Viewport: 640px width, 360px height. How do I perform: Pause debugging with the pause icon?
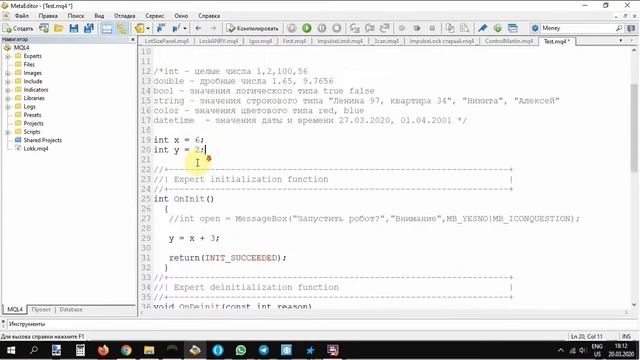(322, 28)
